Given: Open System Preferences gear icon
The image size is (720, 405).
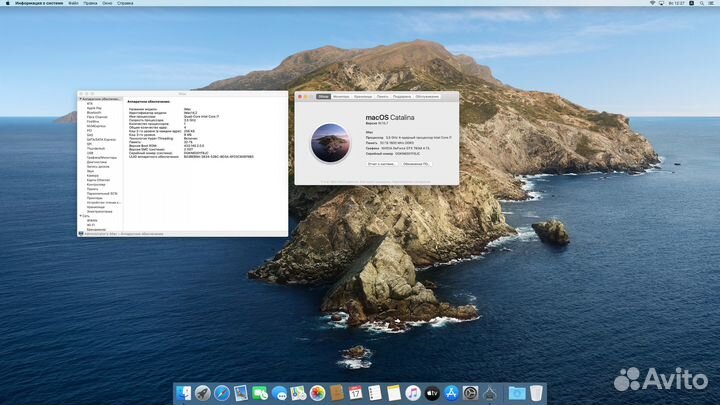Looking at the screenshot, I should tap(470, 393).
